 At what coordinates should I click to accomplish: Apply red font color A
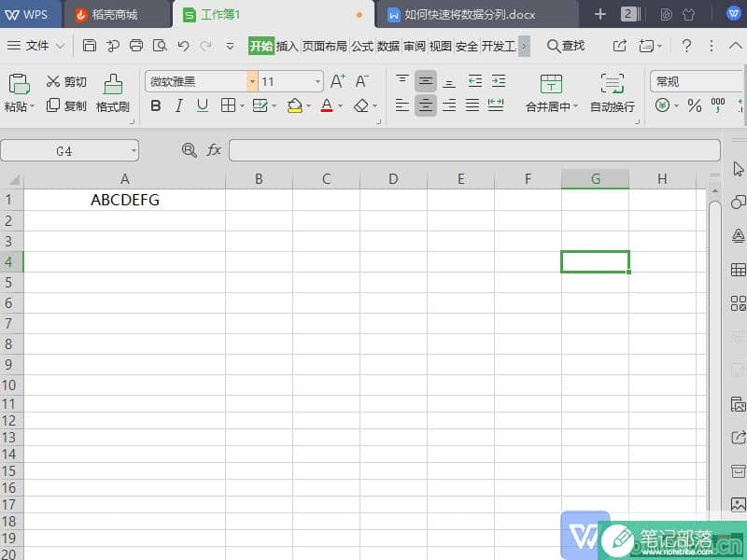tap(327, 105)
